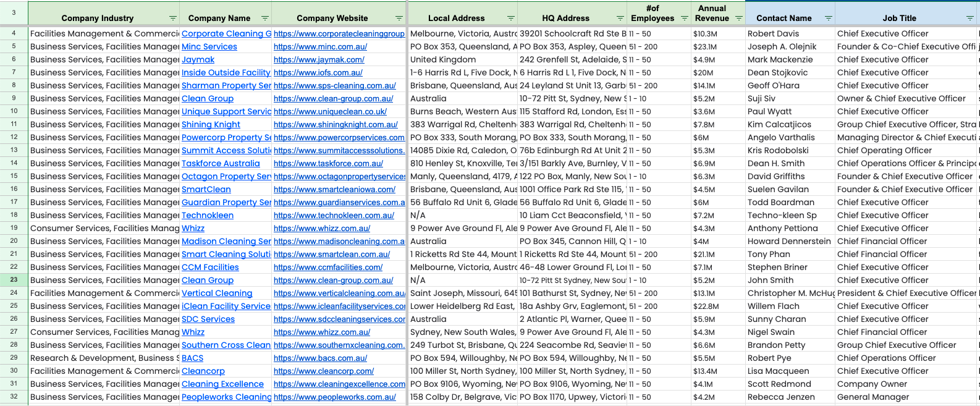Visit https://www.ccmfacilities.com/ website link
This screenshot has height=406, width=980.
pos(328,268)
